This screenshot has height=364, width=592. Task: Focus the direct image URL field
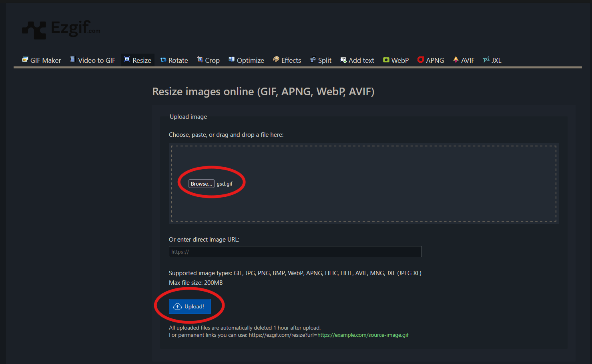tap(295, 252)
